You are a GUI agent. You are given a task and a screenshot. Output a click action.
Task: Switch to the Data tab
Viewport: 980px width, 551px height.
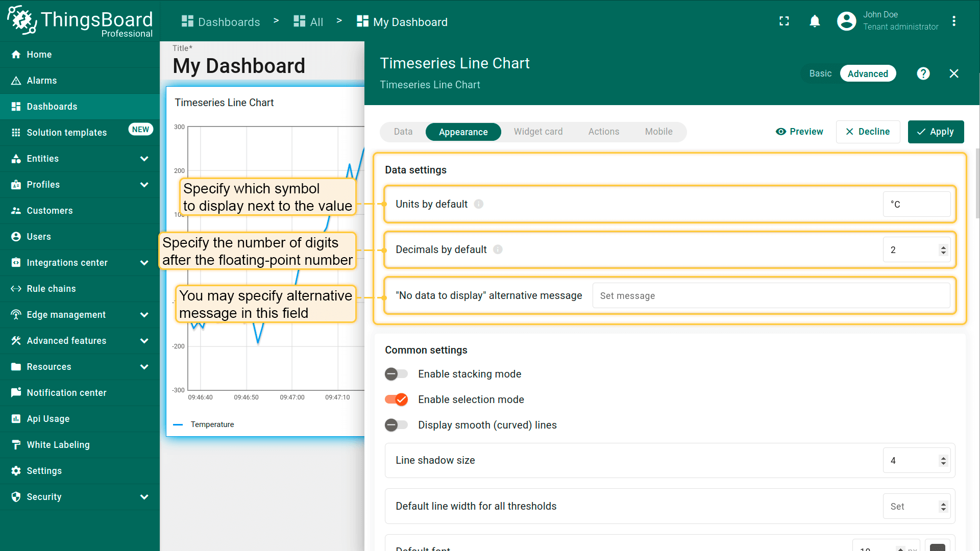point(403,132)
